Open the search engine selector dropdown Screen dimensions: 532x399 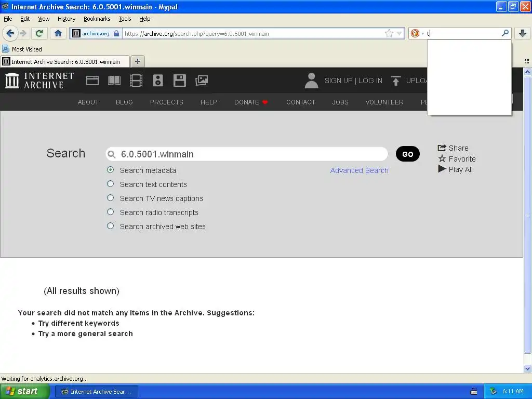[x=417, y=33]
